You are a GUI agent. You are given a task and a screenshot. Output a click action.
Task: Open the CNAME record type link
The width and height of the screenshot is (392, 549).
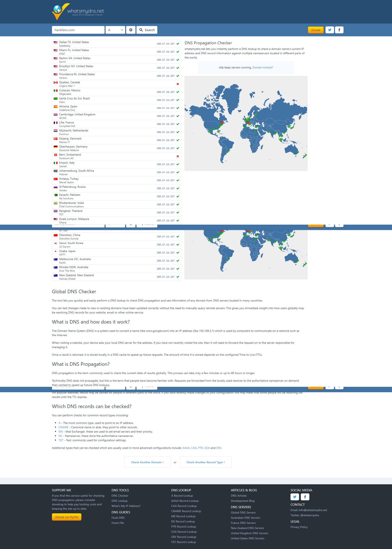click(x=63, y=427)
